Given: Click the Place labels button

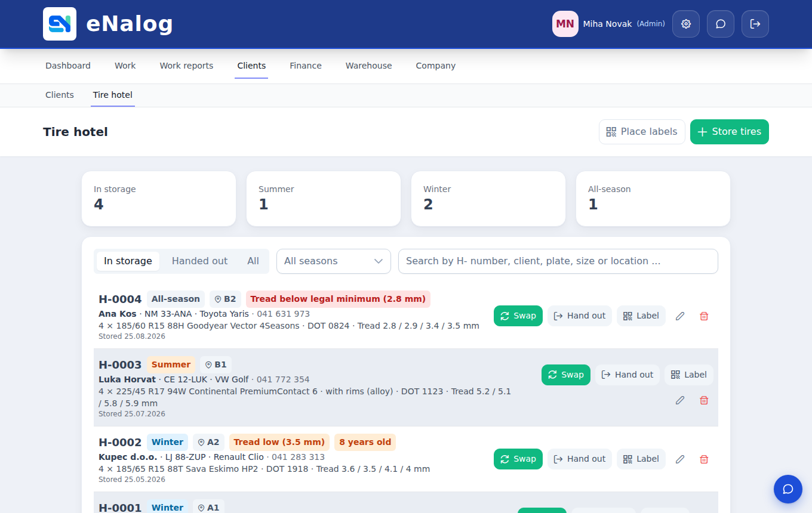Looking at the screenshot, I should point(642,132).
